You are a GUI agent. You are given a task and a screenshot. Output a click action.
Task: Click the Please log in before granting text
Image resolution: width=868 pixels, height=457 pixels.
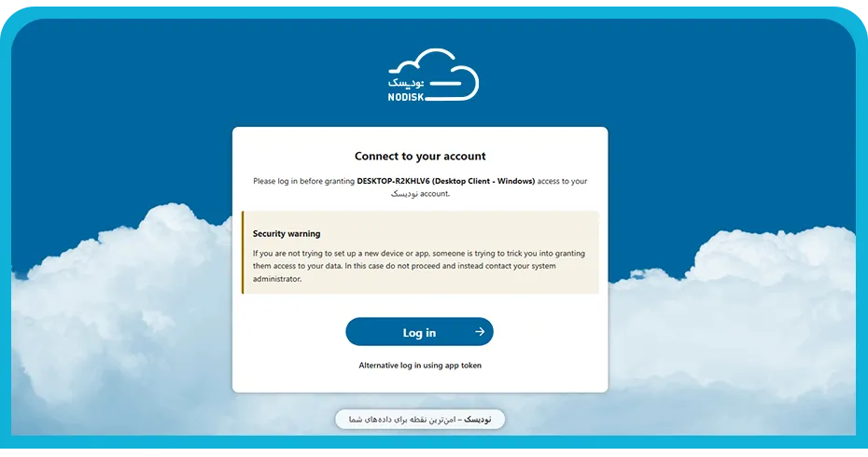[x=304, y=181]
